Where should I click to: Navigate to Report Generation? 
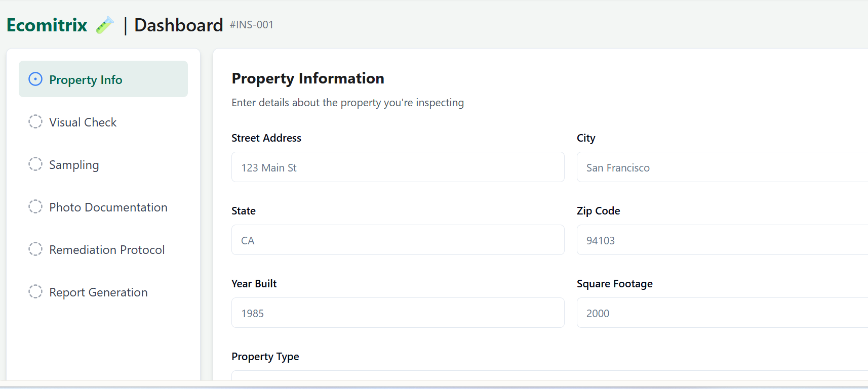[x=103, y=291]
